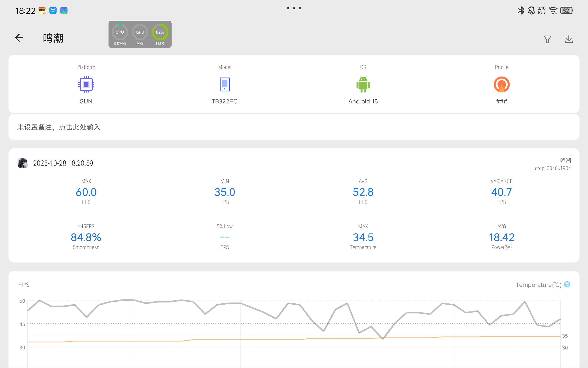This screenshot has height=368, width=588.
Task: Click the Android 15 OS label
Action: (363, 101)
